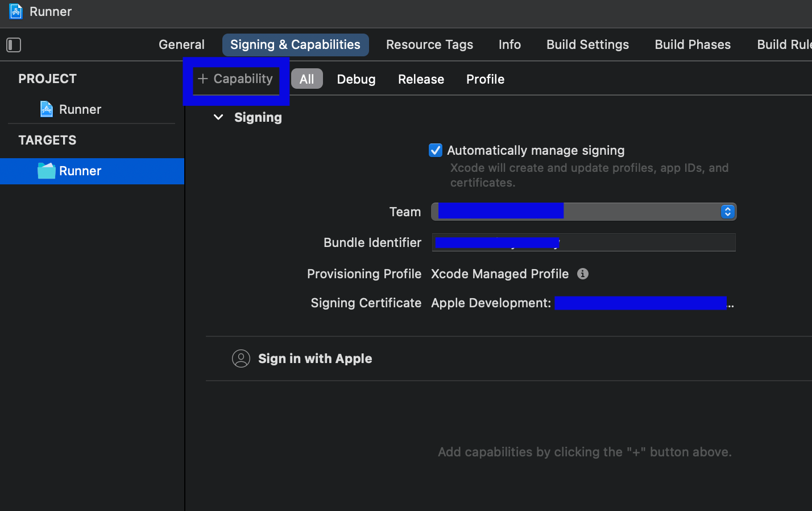Uncheck Automatically manage signing

coord(436,150)
